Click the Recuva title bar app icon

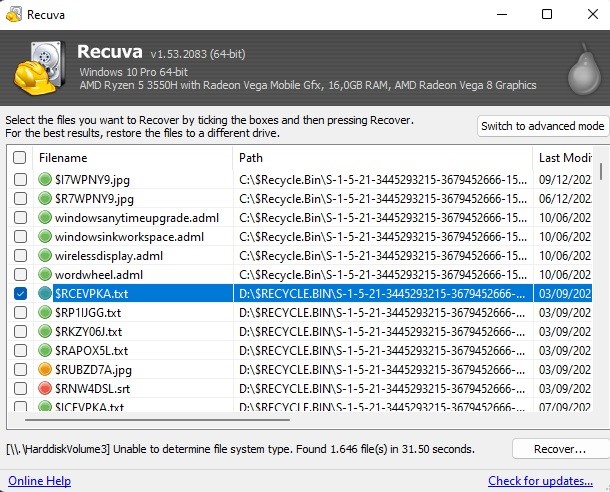14,15
